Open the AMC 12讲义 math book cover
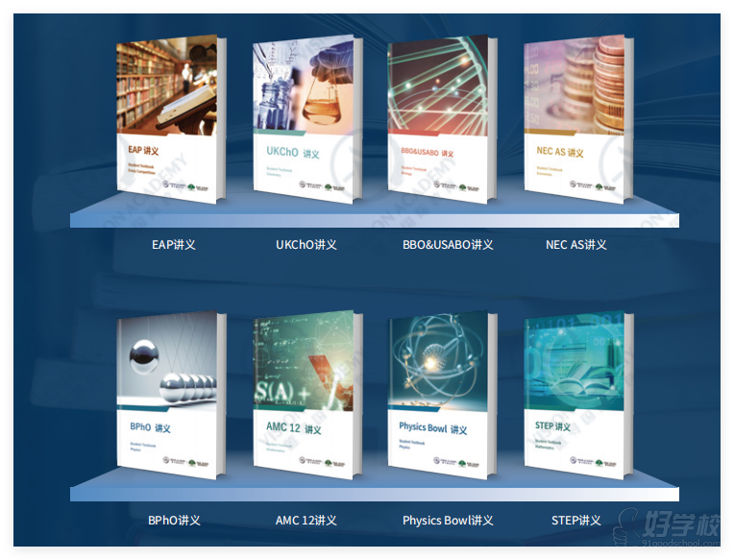The width and height of the screenshot is (734, 560). coord(307,396)
